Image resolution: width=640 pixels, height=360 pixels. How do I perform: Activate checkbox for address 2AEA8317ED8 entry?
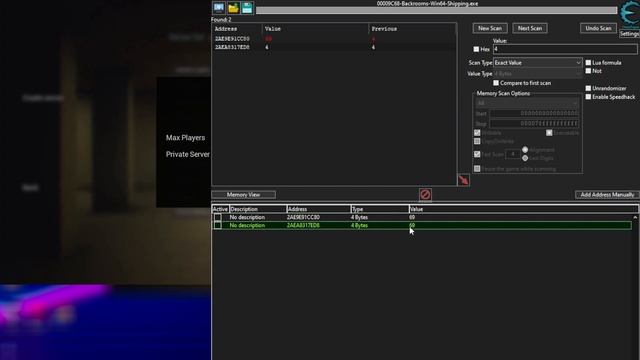coord(218,225)
